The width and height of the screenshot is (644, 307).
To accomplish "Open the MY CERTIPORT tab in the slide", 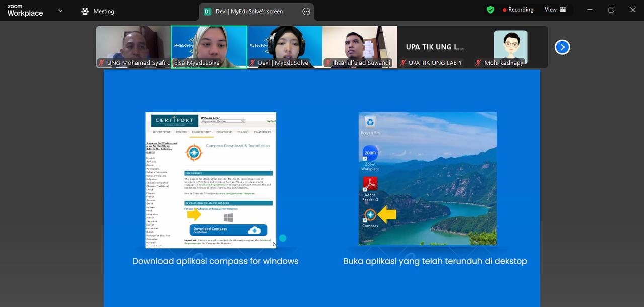I will [x=162, y=132].
